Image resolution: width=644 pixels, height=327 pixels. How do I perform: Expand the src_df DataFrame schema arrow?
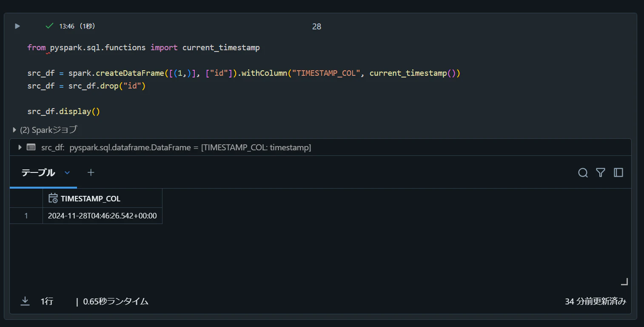tap(20, 147)
